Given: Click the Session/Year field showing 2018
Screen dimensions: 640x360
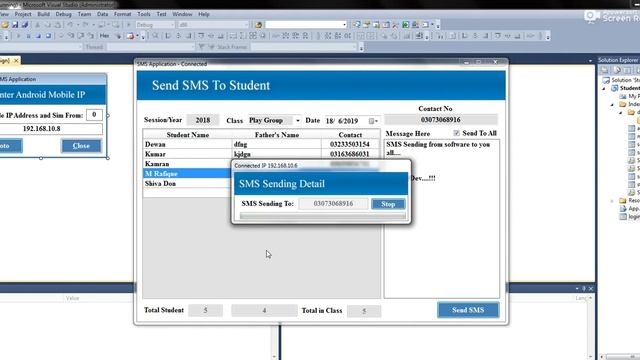Looking at the screenshot, I should tap(202, 120).
